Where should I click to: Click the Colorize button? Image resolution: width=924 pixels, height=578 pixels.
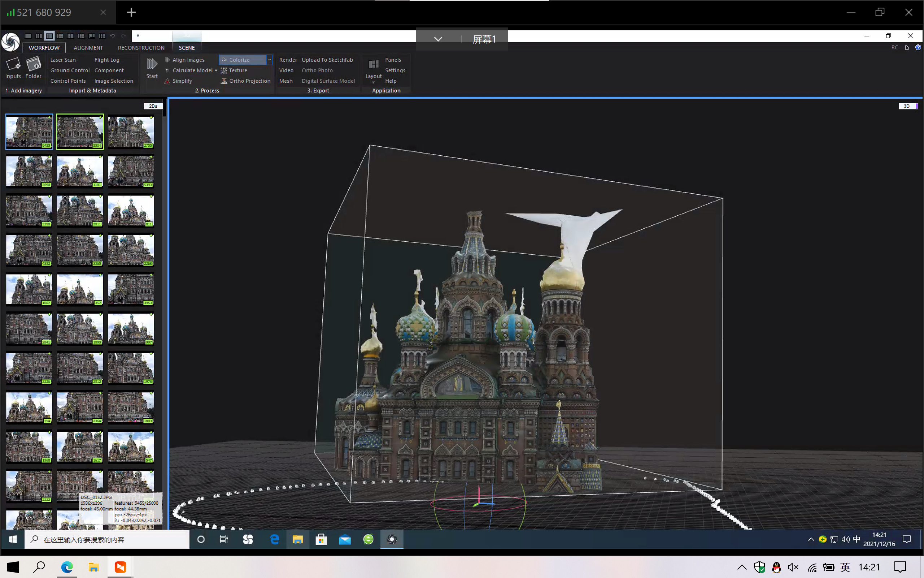click(x=243, y=60)
